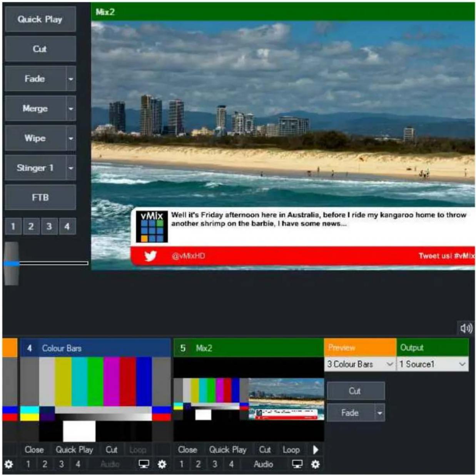Toggle overlay 4 for Mix2 input

pyautogui.click(x=231, y=464)
